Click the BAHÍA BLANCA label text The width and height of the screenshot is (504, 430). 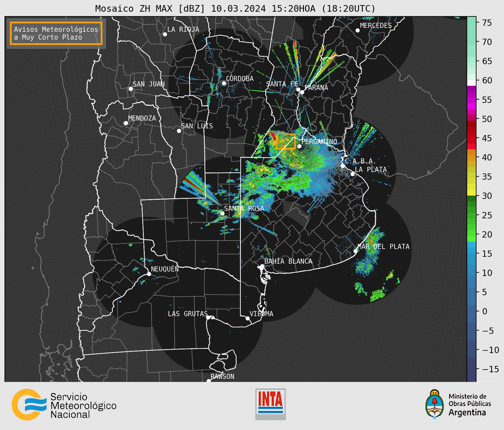click(x=288, y=261)
